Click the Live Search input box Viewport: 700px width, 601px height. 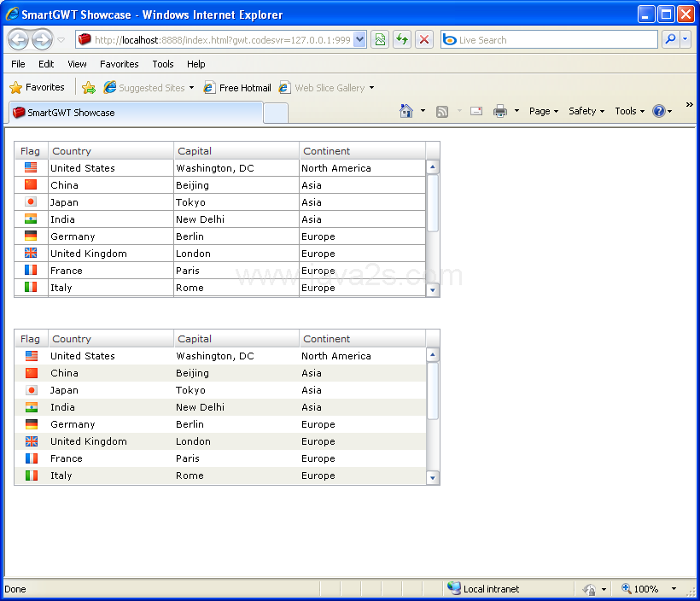tap(549, 40)
